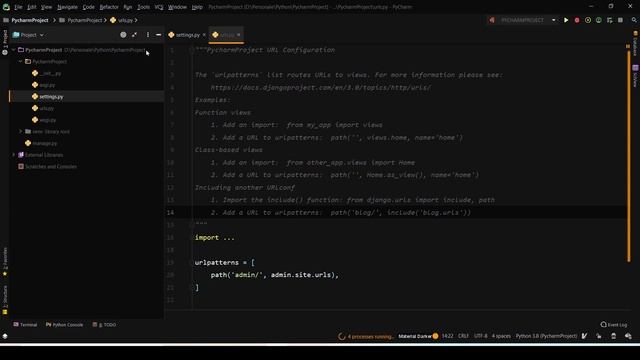Screen dimensions: 640x360
Task: Open the File menu
Action: (18, 7)
